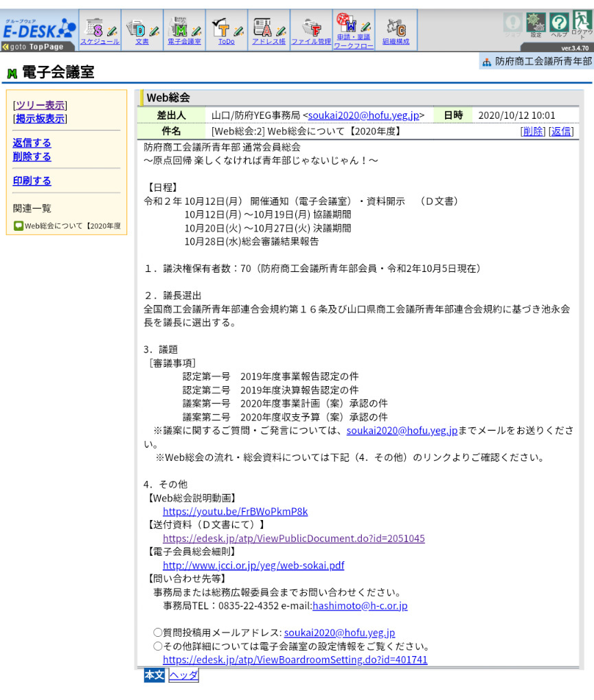Open the Organization 'C' icon
Screen dimensions: 594x700
[396, 27]
